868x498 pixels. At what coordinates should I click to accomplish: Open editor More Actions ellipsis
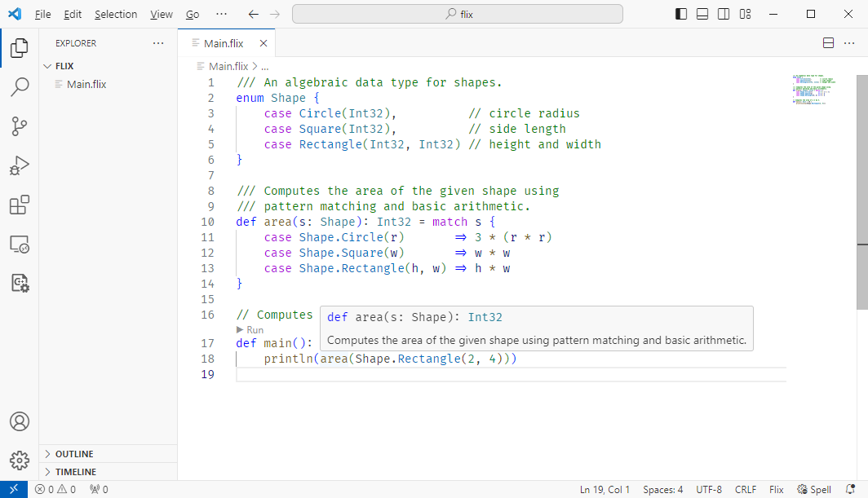(x=849, y=43)
